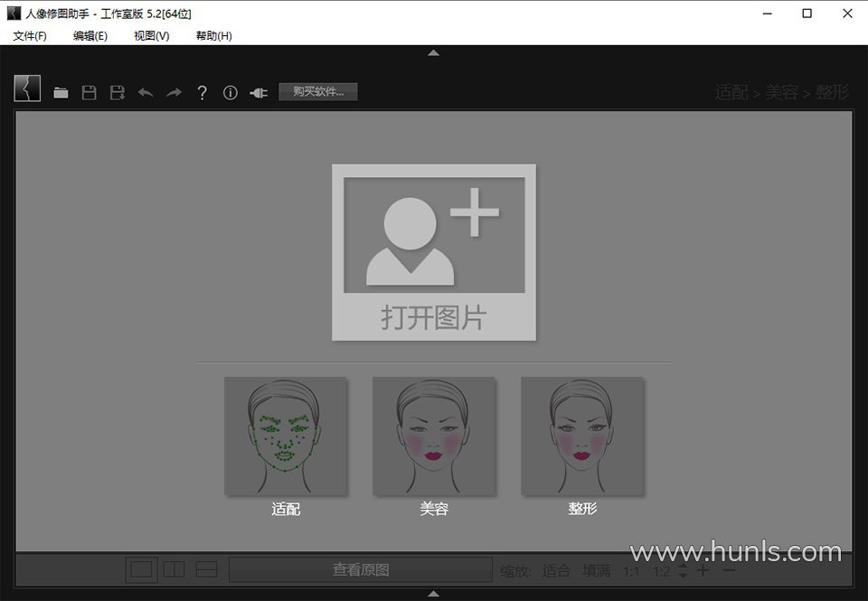Click the zoom ratio stepper arrows
Image resolution: width=868 pixels, height=601 pixels.
(x=682, y=570)
